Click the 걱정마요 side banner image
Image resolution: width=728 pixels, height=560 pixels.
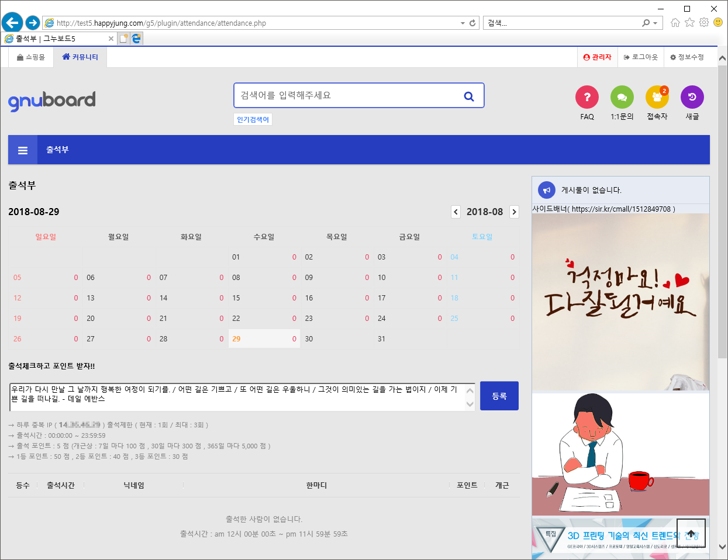(x=620, y=301)
